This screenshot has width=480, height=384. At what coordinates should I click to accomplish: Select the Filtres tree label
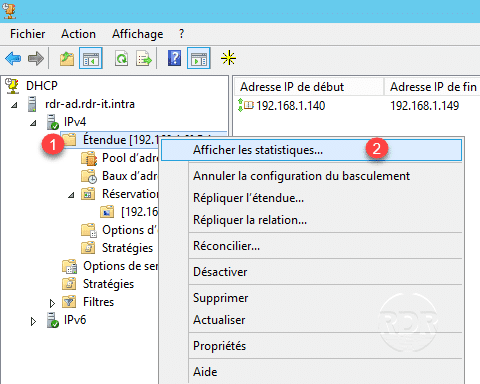click(98, 302)
